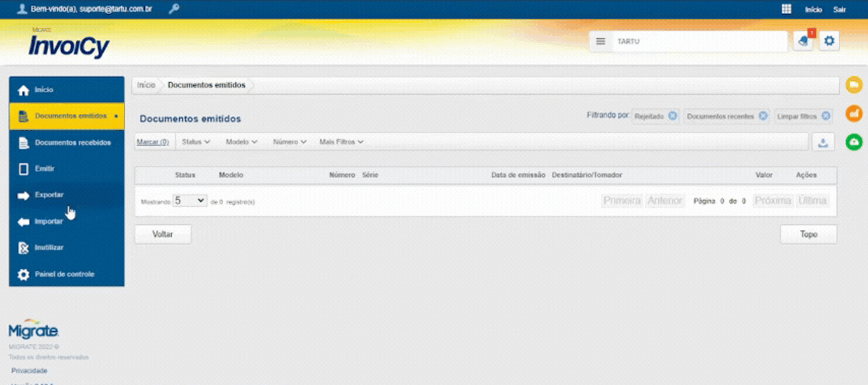Remove the Rejeitado filter
868x385 pixels.
[673, 116]
